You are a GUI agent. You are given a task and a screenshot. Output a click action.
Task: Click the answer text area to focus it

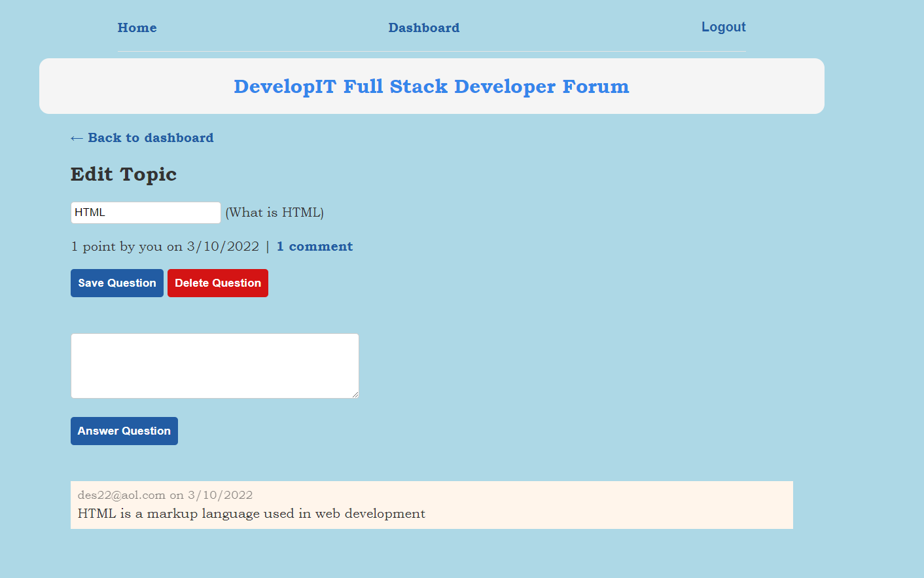click(x=215, y=365)
